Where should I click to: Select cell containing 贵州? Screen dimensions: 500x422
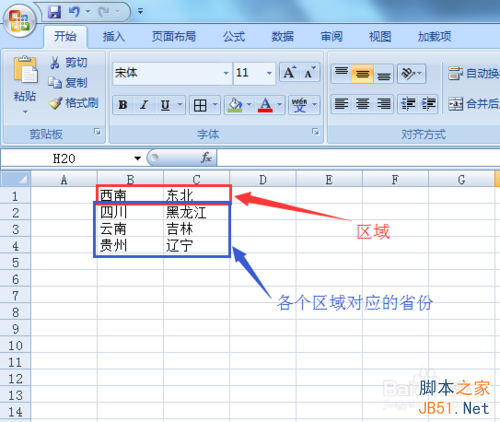[x=131, y=245]
